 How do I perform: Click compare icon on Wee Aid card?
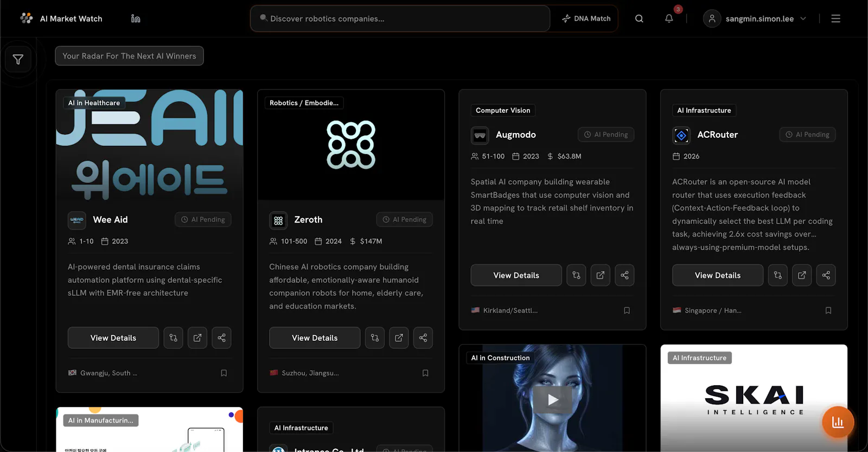click(x=173, y=338)
